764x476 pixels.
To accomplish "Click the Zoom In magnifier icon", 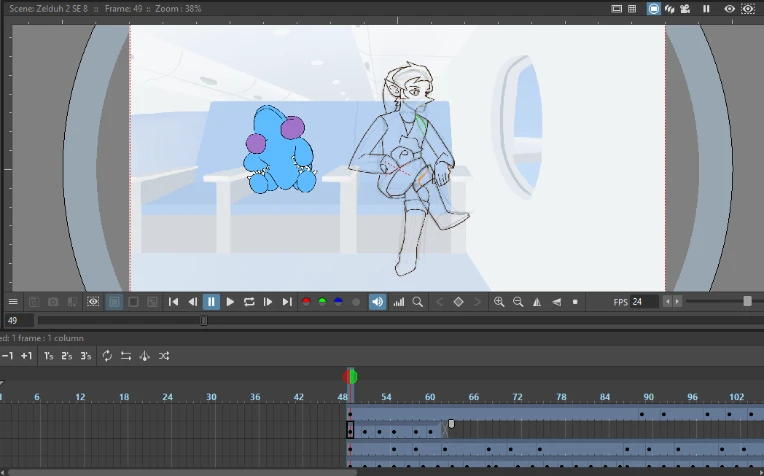I will point(499,302).
